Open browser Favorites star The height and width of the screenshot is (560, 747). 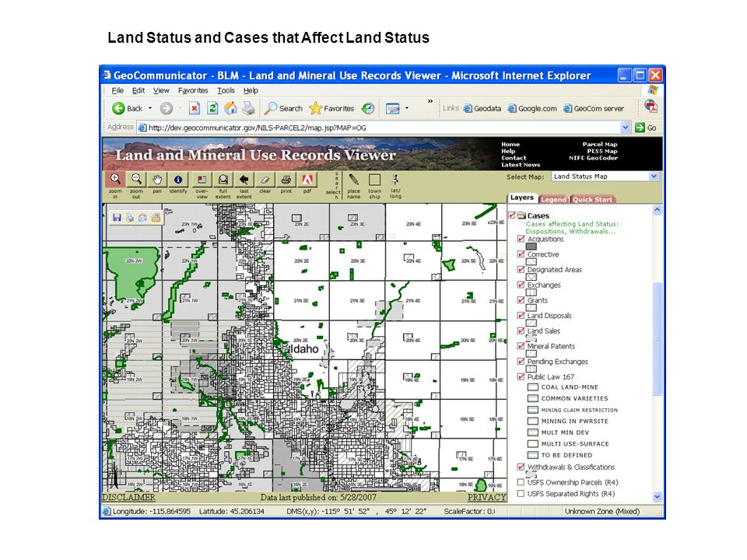[331, 109]
